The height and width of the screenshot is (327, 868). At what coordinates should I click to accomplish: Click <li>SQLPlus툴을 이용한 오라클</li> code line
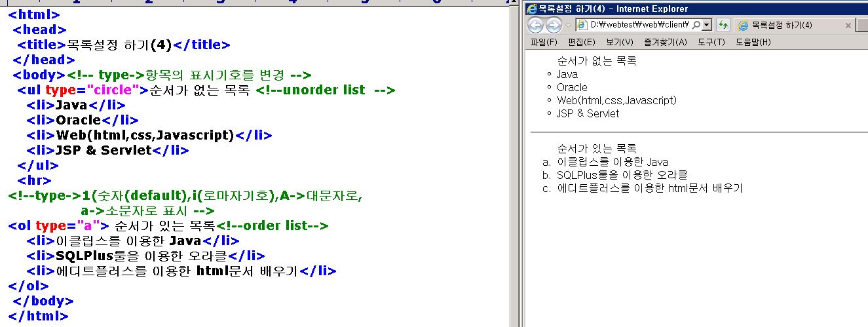(145, 256)
